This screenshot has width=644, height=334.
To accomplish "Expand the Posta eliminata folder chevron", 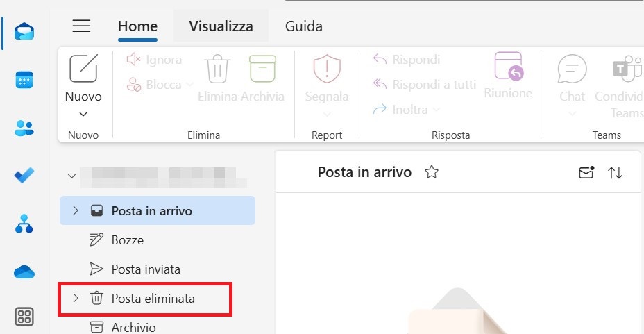I will point(76,299).
